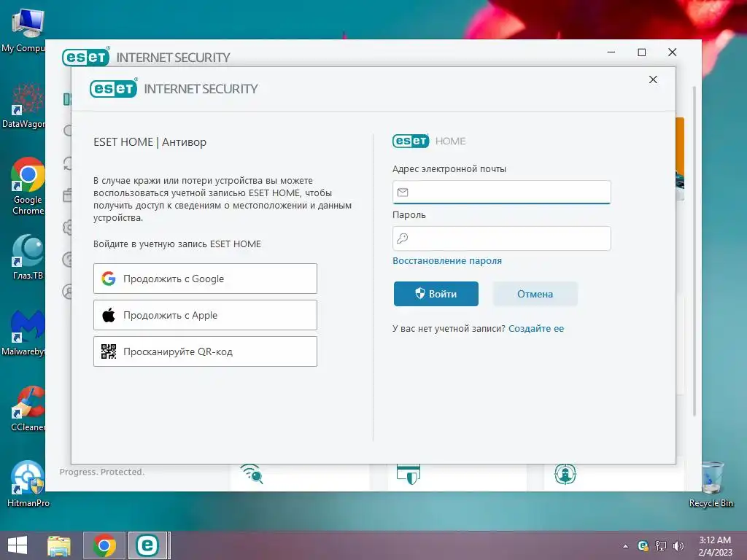This screenshot has height=560, width=747.
Task: Click the main window vertical scrollbar
Action: tap(694, 251)
